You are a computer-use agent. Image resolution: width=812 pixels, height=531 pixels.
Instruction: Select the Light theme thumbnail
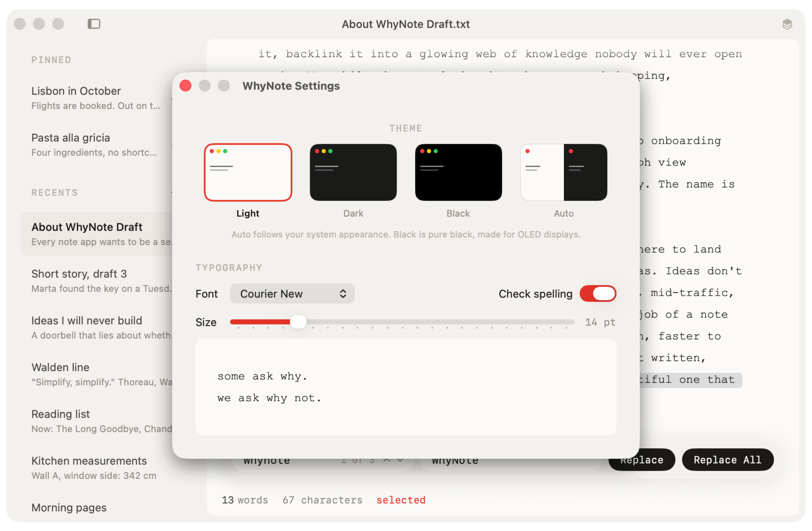[248, 172]
